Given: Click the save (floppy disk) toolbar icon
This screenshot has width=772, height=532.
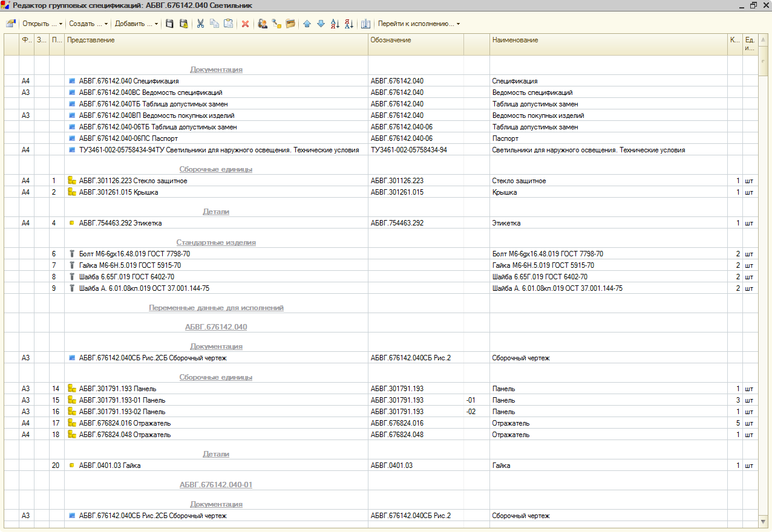Looking at the screenshot, I should [x=170, y=24].
